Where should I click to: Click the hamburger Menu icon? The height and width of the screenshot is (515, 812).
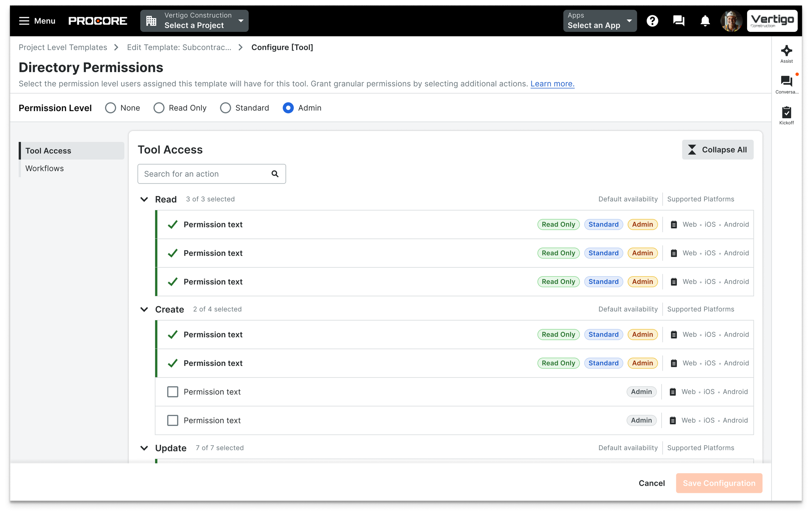24,21
